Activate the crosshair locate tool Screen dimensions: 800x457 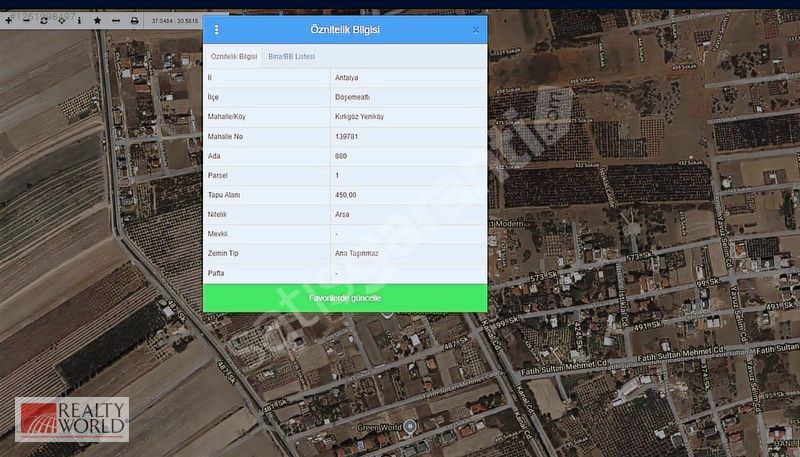[x=61, y=20]
